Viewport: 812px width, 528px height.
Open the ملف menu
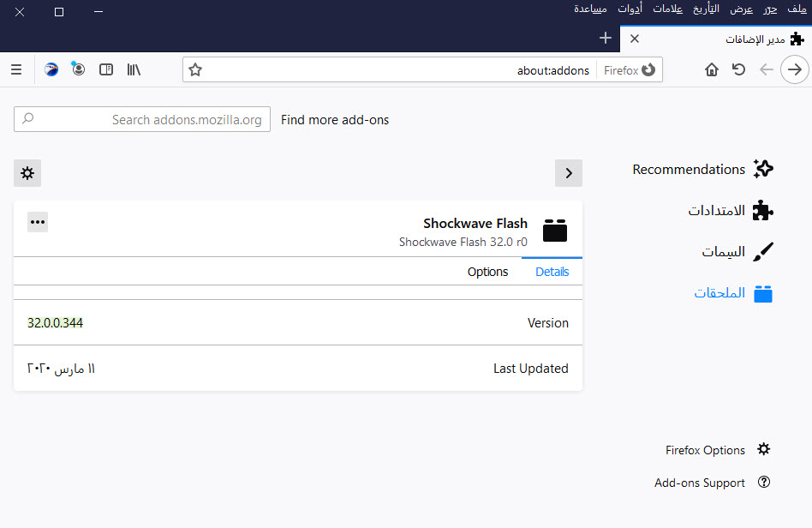pos(797,9)
